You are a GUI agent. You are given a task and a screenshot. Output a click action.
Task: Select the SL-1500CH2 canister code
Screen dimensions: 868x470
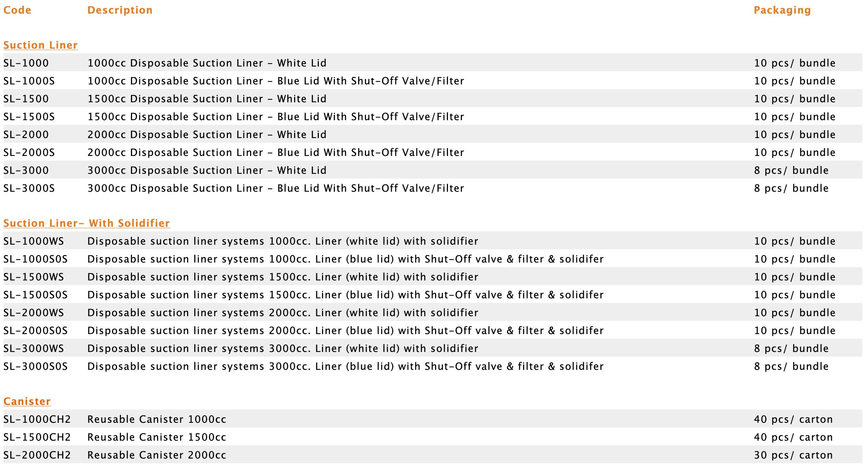click(37, 437)
